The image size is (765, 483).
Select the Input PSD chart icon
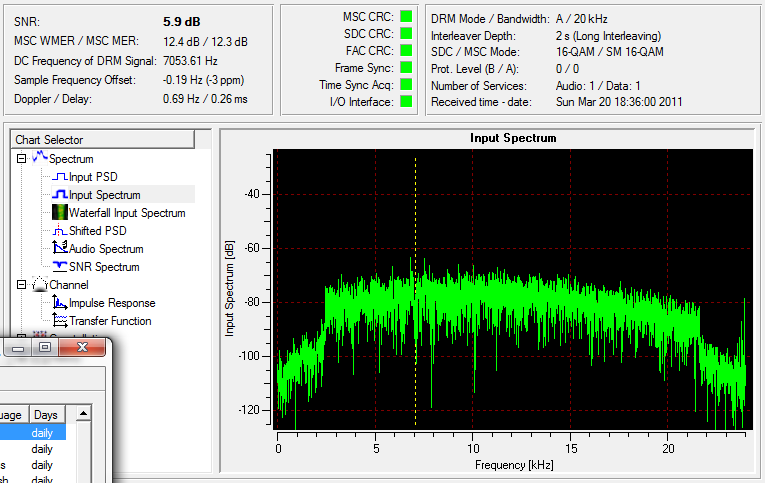click(59, 177)
